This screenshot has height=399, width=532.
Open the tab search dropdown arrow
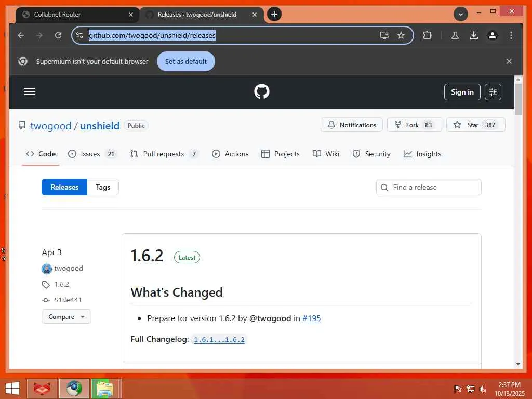pyautogui.click(x=460, y=14)
